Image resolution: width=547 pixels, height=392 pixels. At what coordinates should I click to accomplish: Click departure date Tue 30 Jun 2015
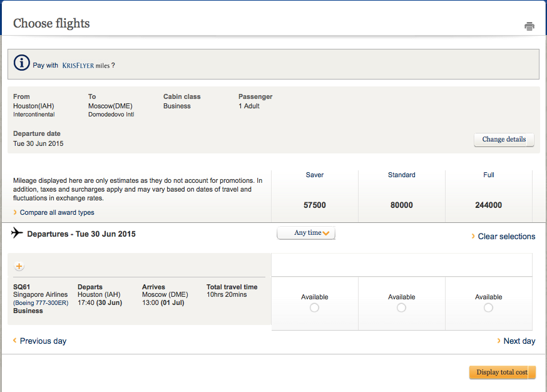(x=38, y=143)
